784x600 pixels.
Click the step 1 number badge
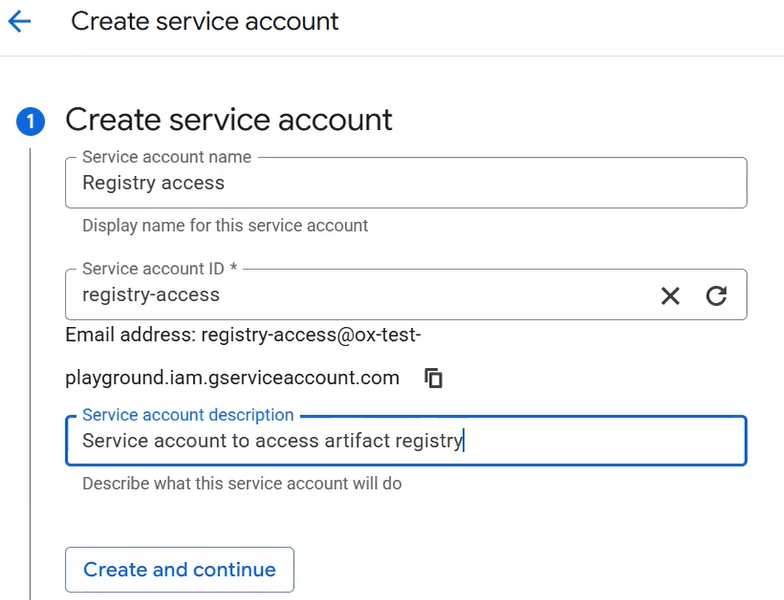(30, 122)
